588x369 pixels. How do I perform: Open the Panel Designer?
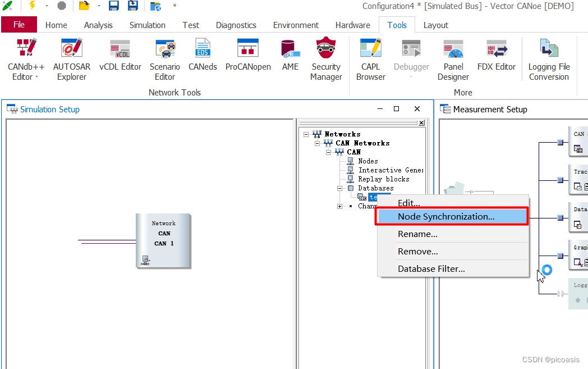click(x=453, y=60)
